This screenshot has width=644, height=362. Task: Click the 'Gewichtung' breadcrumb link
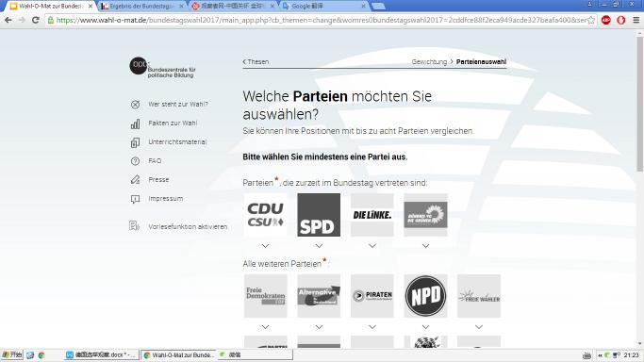click(429, 62)
